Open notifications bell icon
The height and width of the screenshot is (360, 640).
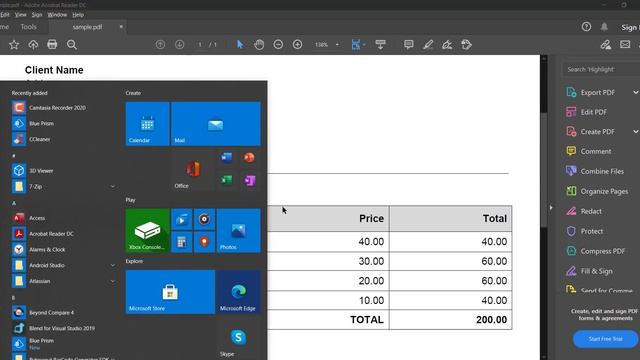click(x=604, y=27)
